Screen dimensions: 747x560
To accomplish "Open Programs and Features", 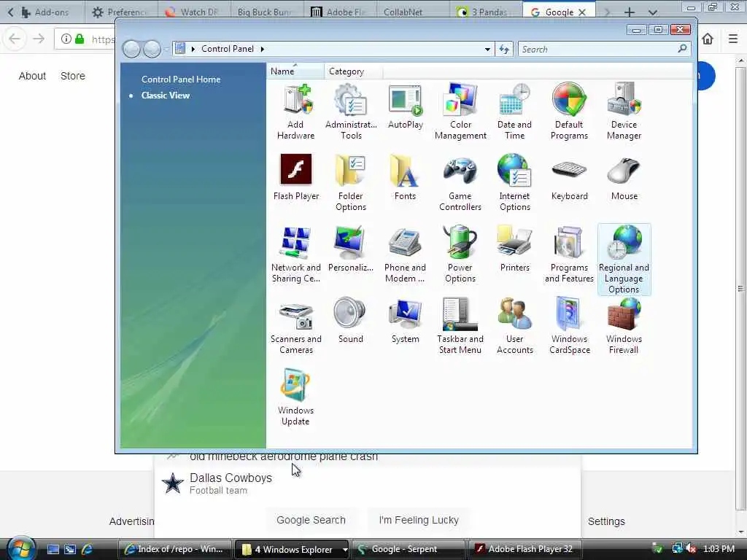I will [x=569, y=254].
